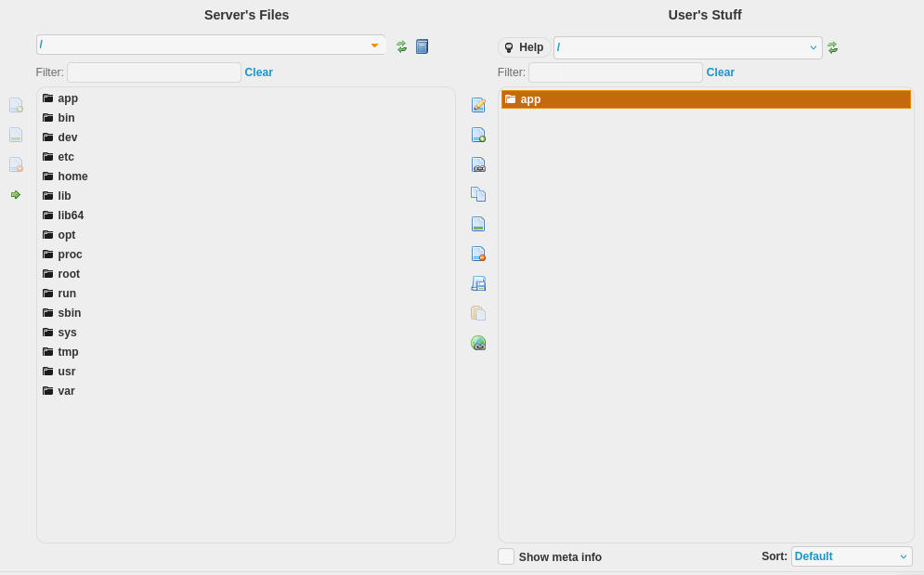Click the Help button
The width and height of the screenshot is (924, 575).
(524, 47)
